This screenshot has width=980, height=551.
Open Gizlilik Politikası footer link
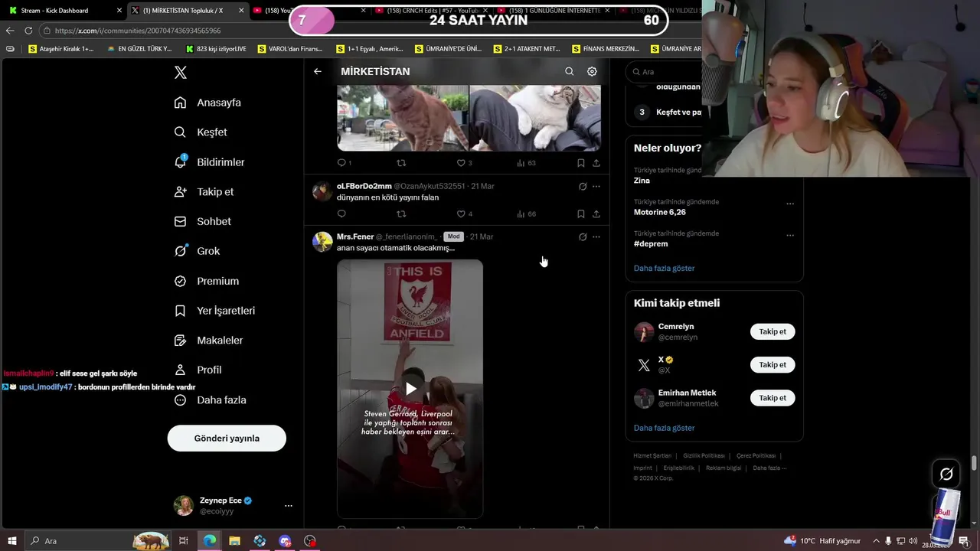coord(704,456)
